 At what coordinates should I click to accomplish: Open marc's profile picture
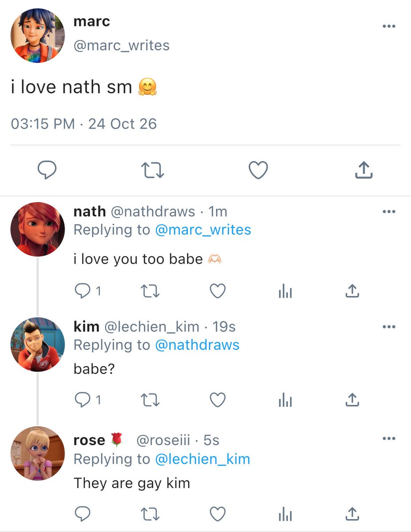point(37,35)
